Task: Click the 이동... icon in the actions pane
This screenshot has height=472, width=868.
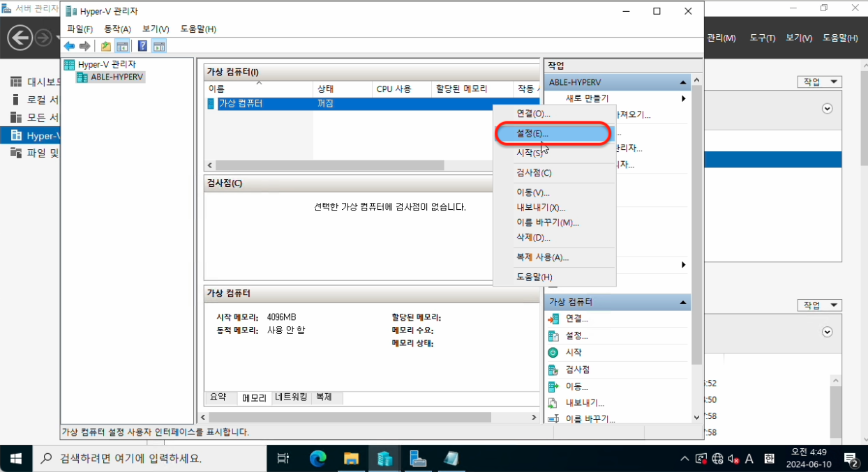Action: coord(554,386)
